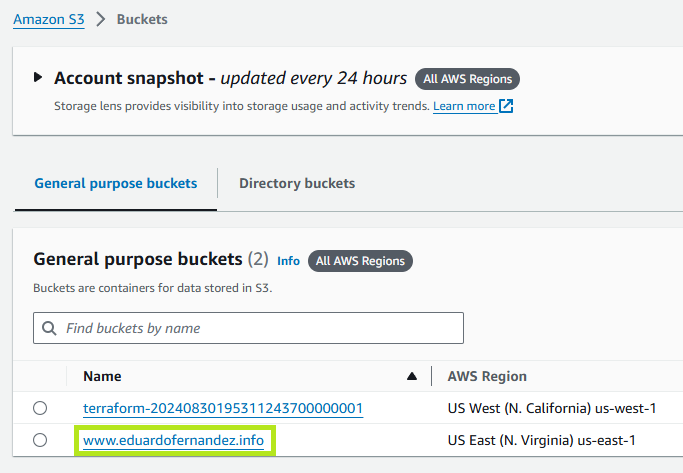This screenshot has width=683, height=473.
Task: Open the www.eduardofernandez.info bucket
Action: [173, 440]
